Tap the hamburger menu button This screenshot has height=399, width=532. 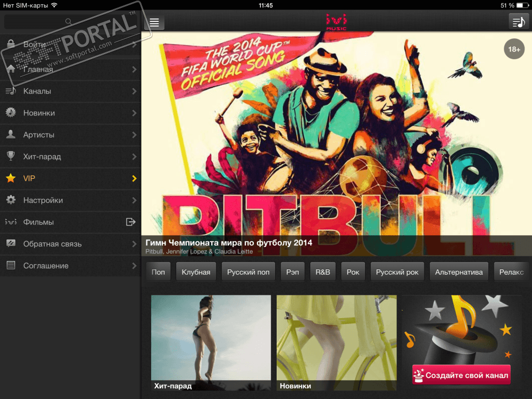(154, 22)
